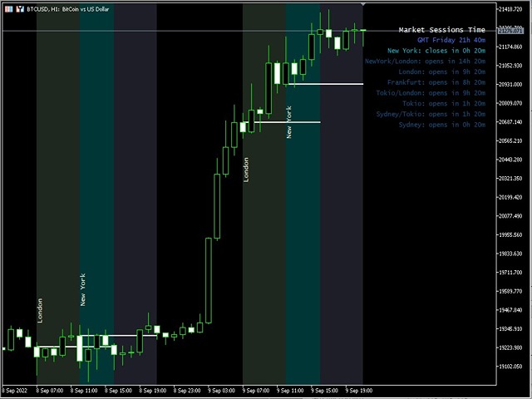Select 'Tokio/London: opens in 9h 20m'
532x399 pixels.
(431, 92)
